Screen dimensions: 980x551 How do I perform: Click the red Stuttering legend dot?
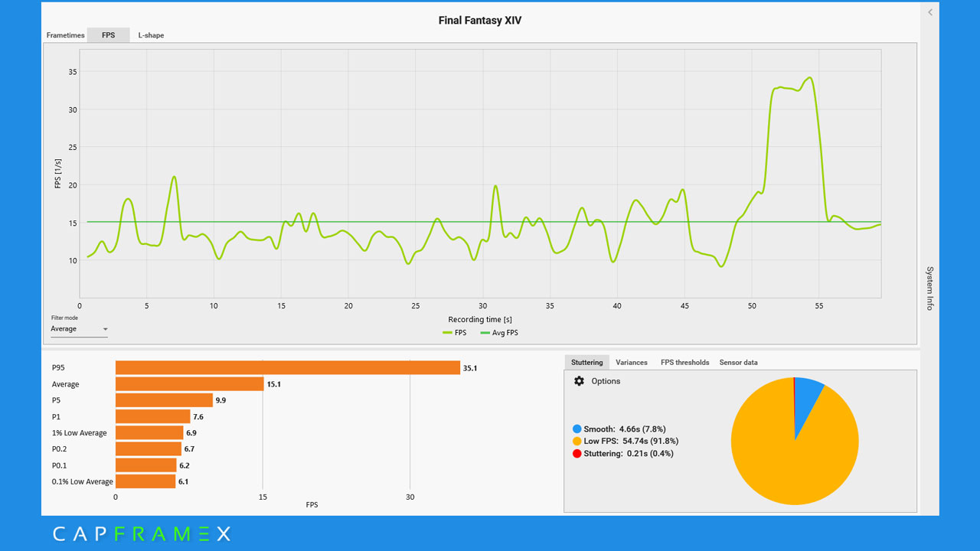pos(577,454)
